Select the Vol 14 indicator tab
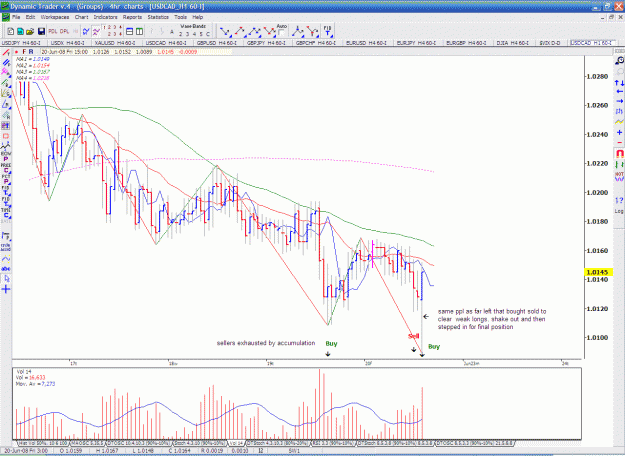The image size is (625, 456). click(x=236, y=443)
